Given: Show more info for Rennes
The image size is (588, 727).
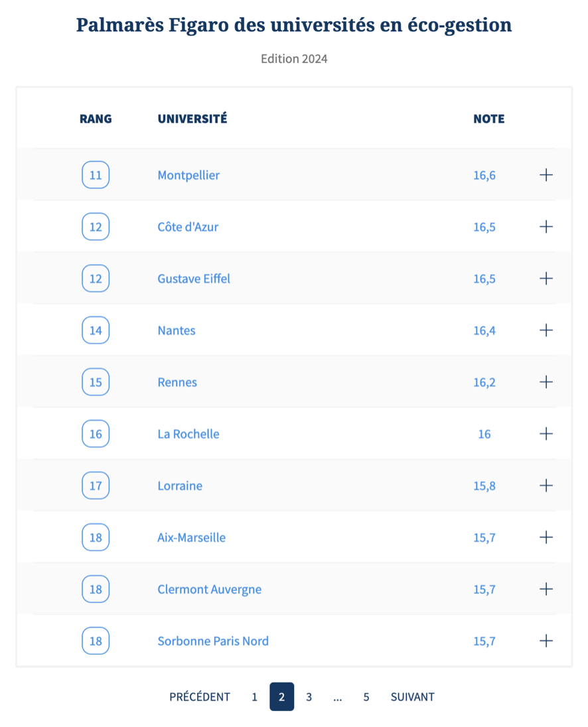Looking at the screenshot, I should point(546,382).
